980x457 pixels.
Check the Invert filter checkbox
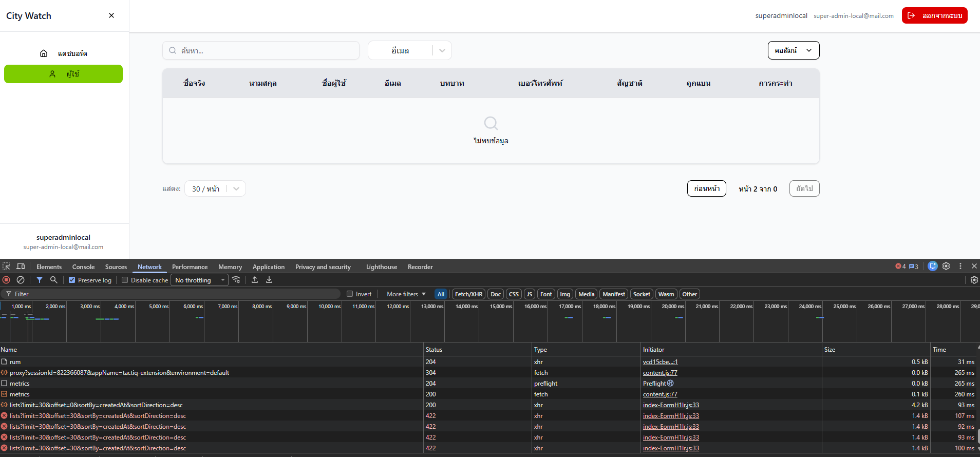click(350, 294)
